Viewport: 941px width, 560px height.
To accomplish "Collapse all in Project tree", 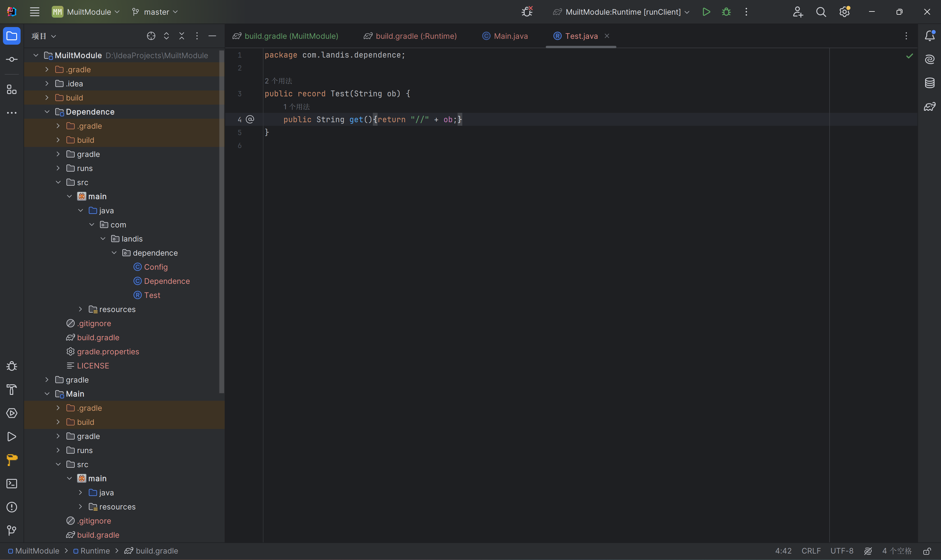I will click(x=182, y=36).
